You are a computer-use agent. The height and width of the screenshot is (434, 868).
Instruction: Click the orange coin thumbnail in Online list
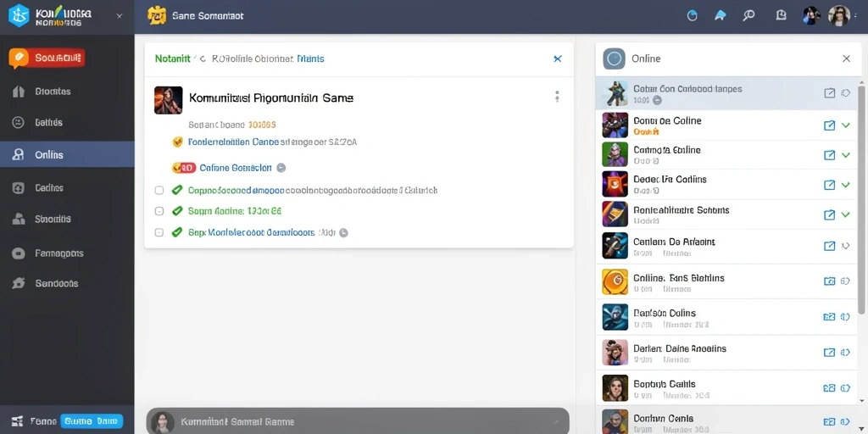[x=615, y=281]
